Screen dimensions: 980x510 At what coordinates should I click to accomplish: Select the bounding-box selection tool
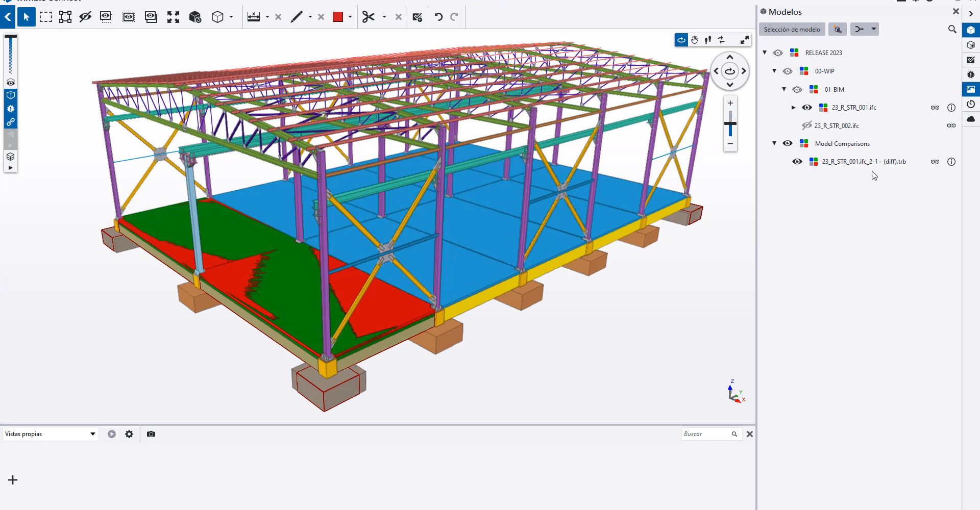(65, 17)
